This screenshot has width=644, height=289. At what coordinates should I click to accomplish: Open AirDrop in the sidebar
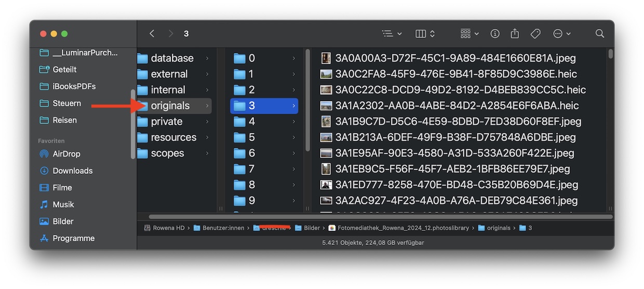tap(66, 154)
